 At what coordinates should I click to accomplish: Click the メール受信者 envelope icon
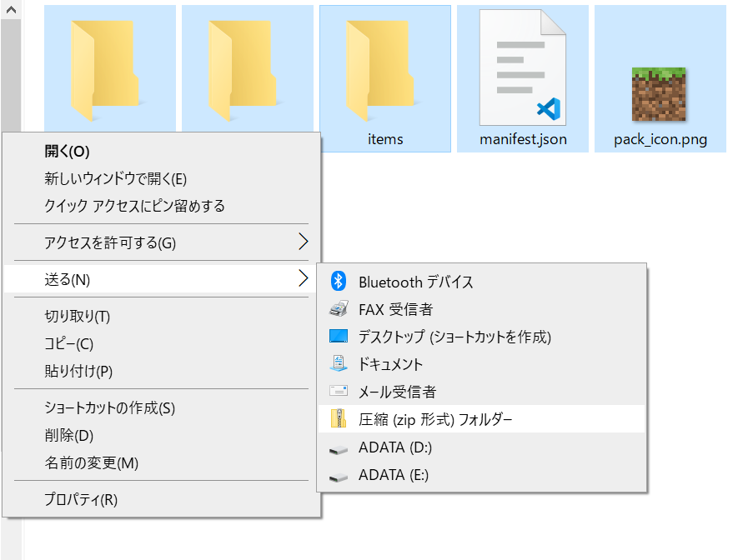click(x=339, y=391)
